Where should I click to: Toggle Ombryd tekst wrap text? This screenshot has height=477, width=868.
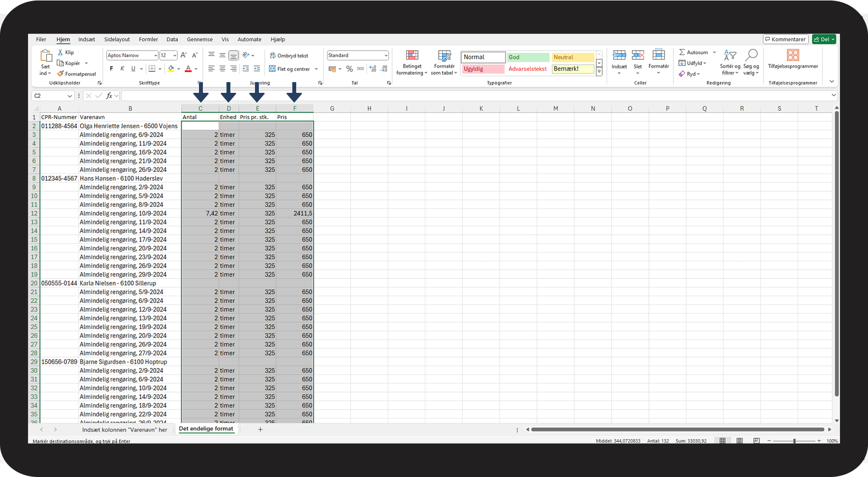pos(289,56)
